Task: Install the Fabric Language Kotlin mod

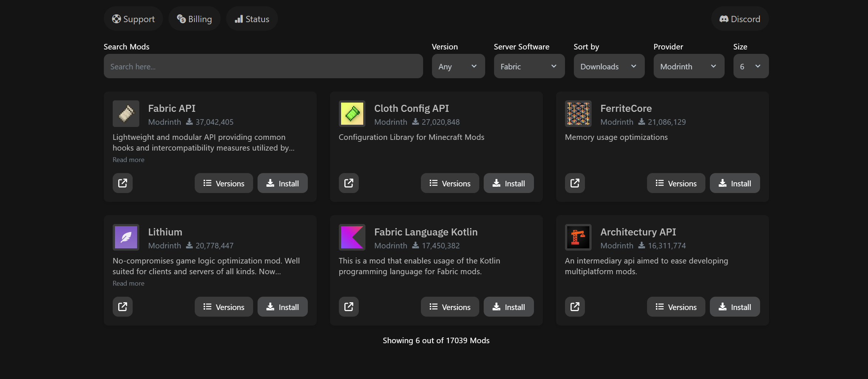Action: tap(509, 307)
